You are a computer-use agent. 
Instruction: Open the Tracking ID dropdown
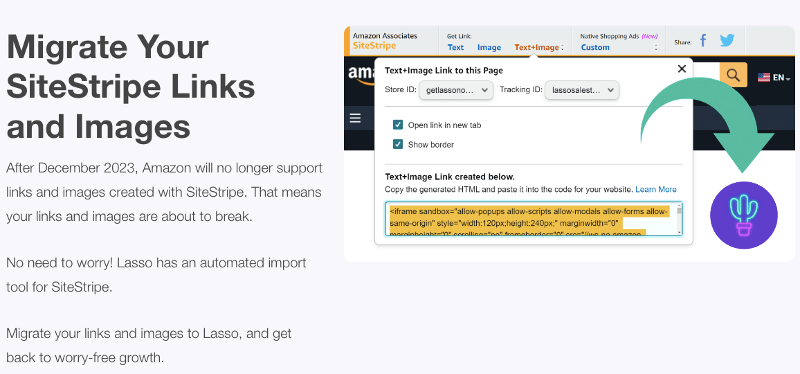coord(582,90)
